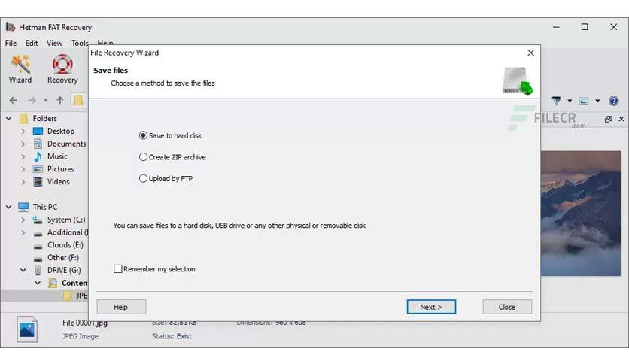Launch the Wizard tool in toolbar
This screenshot has width=629, height=364.
point(20,69)
